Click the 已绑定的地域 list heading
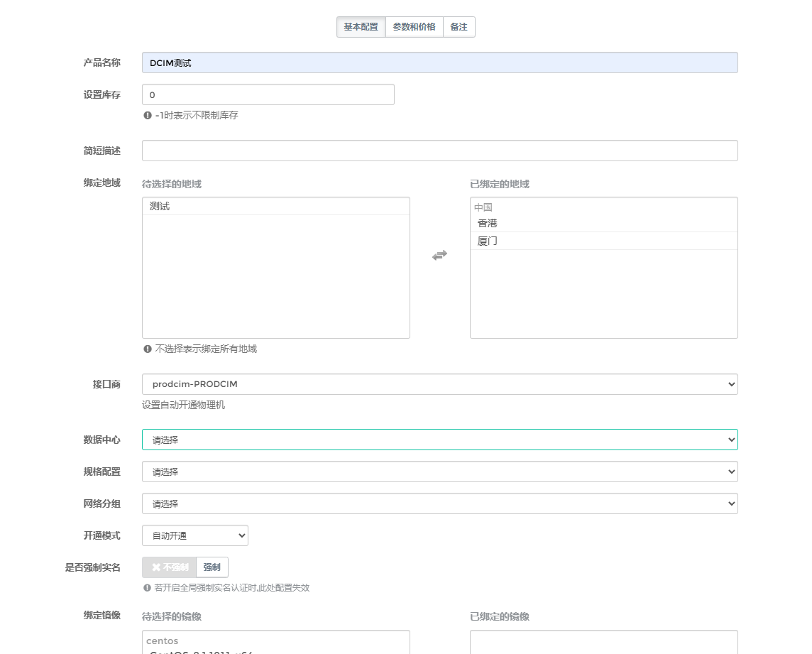 click(x=500, y=184)
